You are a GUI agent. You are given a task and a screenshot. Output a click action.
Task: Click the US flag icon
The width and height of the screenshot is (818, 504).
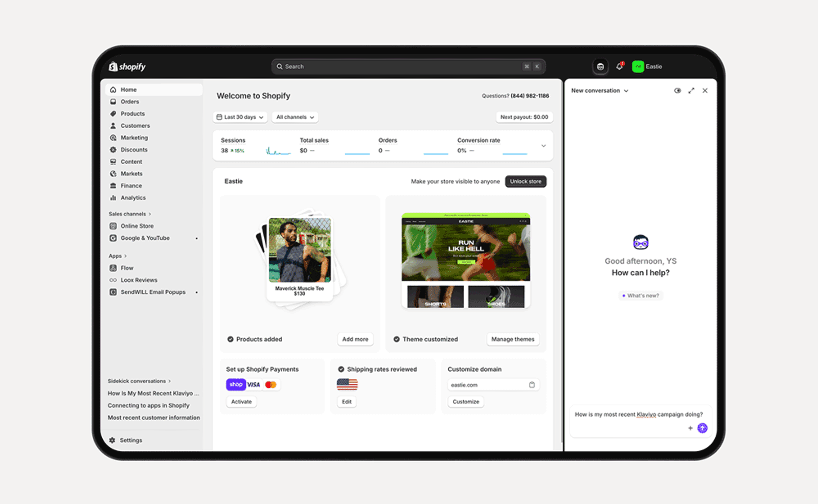(x=347, y=384)
